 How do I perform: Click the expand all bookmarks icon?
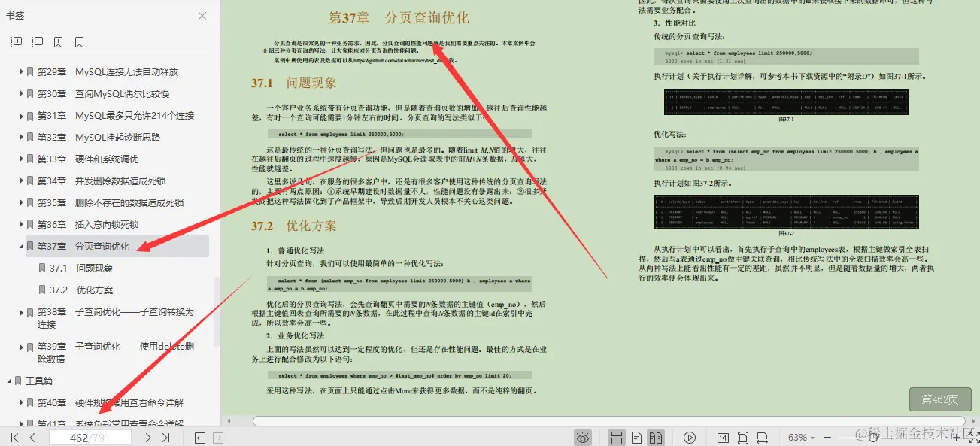pos(15,42)
